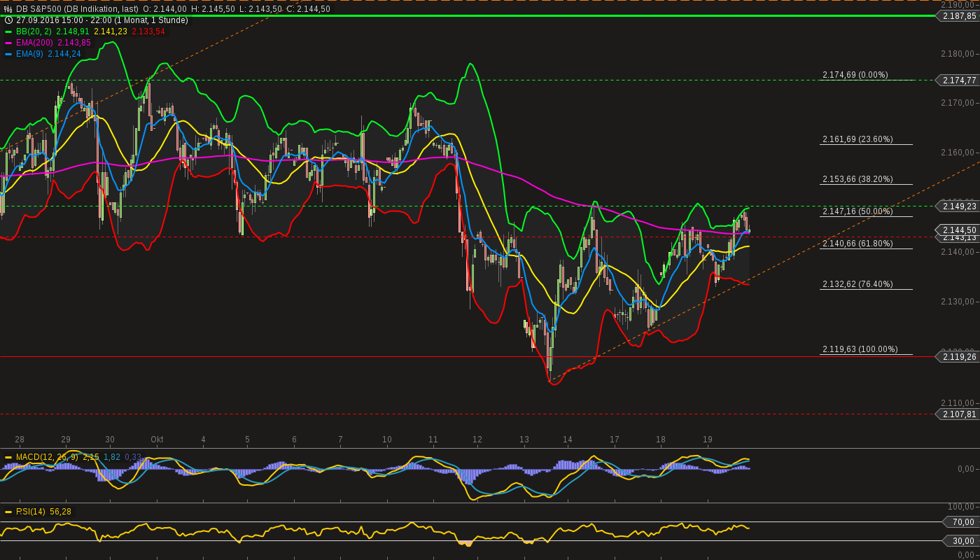This screenshot has width=980, height=560.
Task: Click the 2.119,26 price marker on axis
Action: (x=958, y=357)
